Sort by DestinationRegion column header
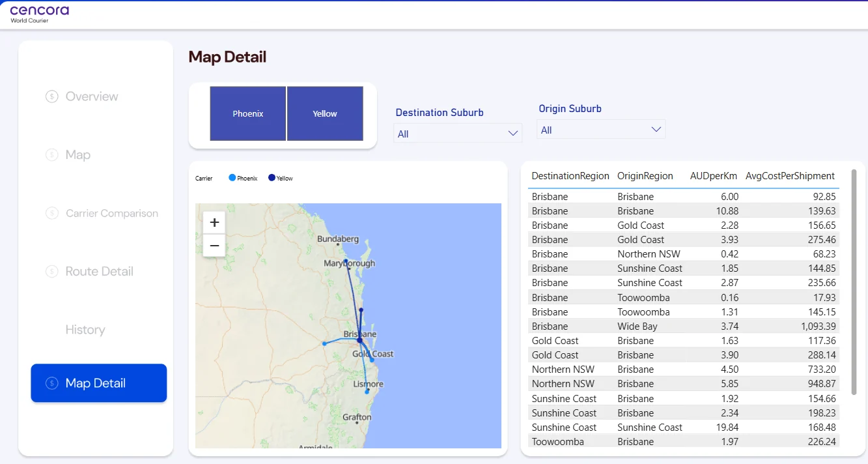Image resolution: width=868 pixels, height=464 pixels. [x=570, y=176]
